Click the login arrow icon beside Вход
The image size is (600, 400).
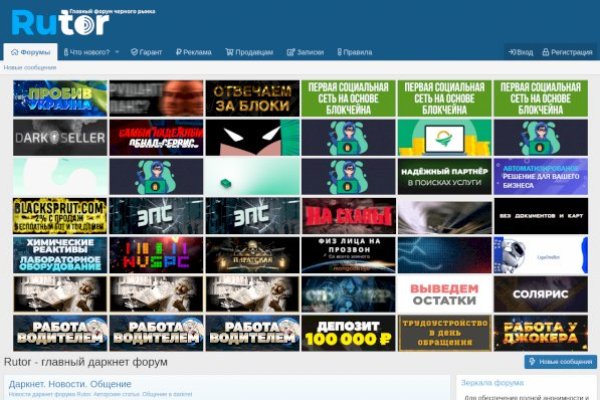click(512, 52)
